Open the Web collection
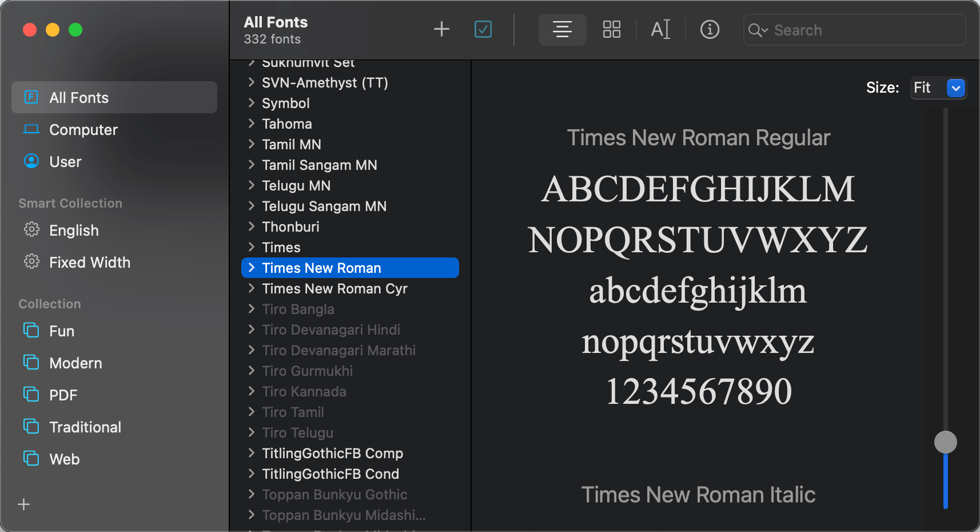Image resolution: width=980 pixels, height=532 pixels. [x=114, y=459]
